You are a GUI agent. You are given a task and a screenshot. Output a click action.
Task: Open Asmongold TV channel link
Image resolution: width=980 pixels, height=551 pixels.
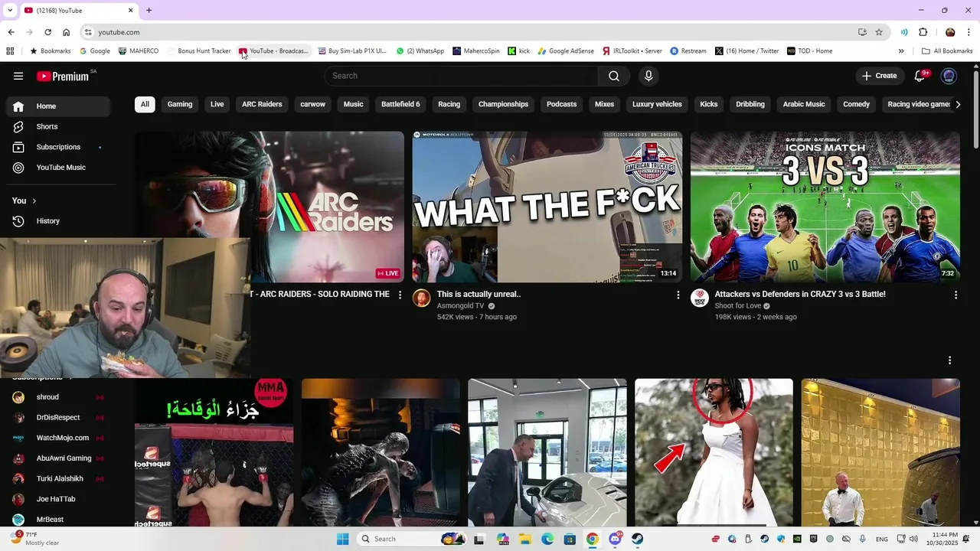click(x=461, y=305)
